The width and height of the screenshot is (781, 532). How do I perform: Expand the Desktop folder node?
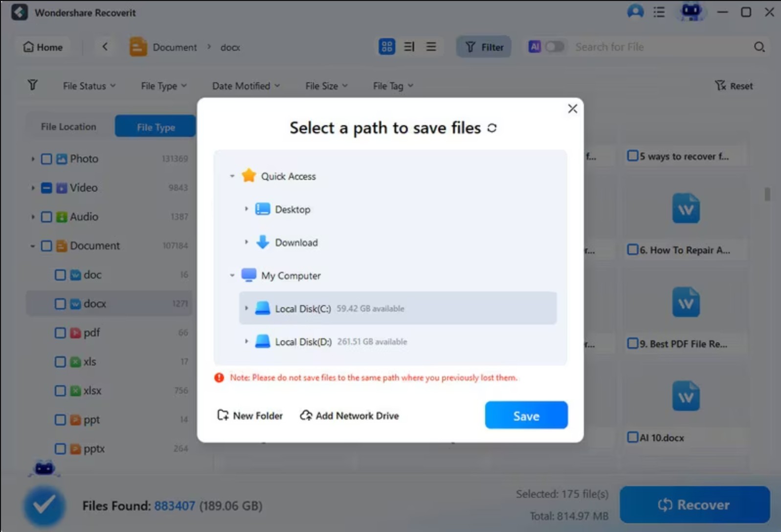246,209
